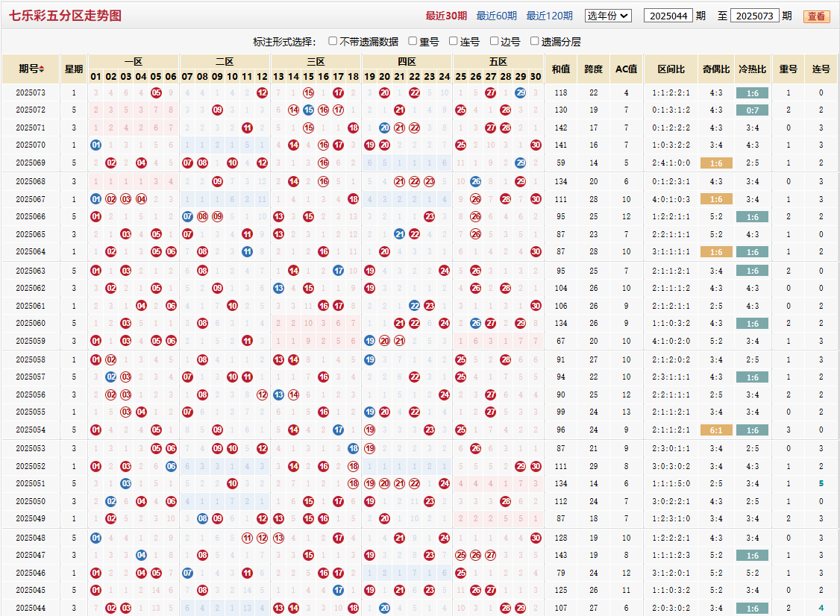Click the highlighted 6:1 odd-even ratio cell

(x=716, y=430)
